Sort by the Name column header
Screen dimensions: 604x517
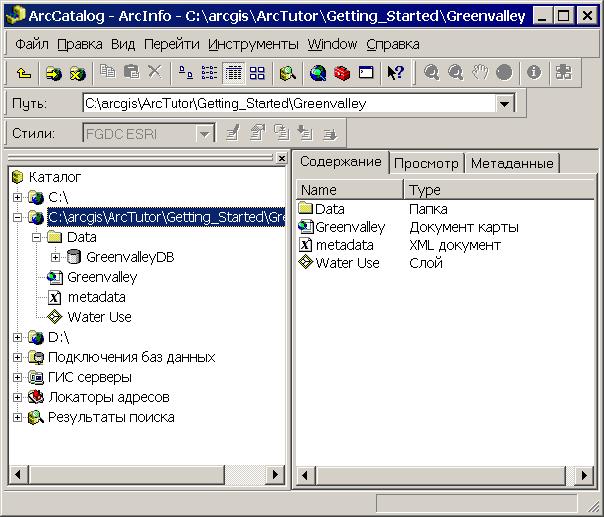[x=350, y=190]
